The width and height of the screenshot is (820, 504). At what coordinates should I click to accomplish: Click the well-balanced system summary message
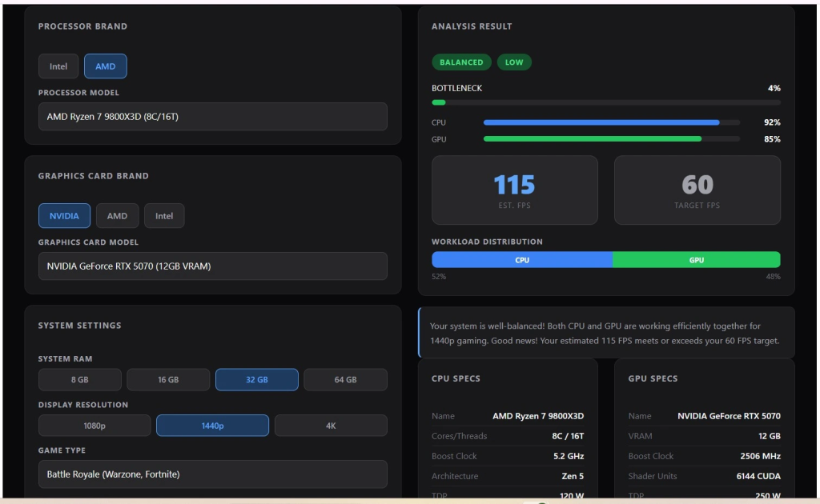[606, 333]
